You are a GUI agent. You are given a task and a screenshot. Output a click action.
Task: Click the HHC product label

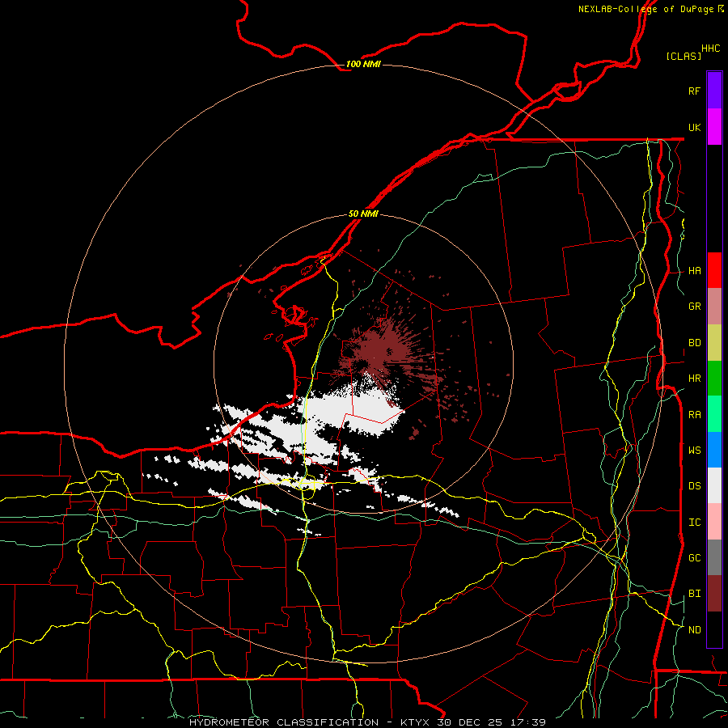[x=711, y=49]
